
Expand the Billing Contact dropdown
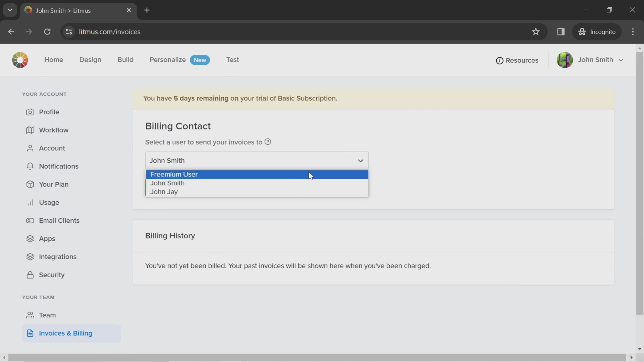pyautogui.click(x=257, y=160)
